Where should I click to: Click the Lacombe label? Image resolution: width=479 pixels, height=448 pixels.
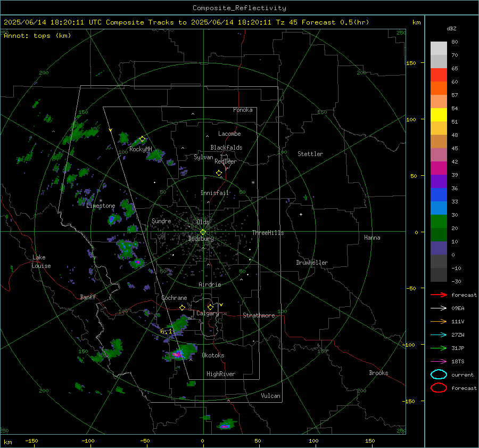point(229,134)
